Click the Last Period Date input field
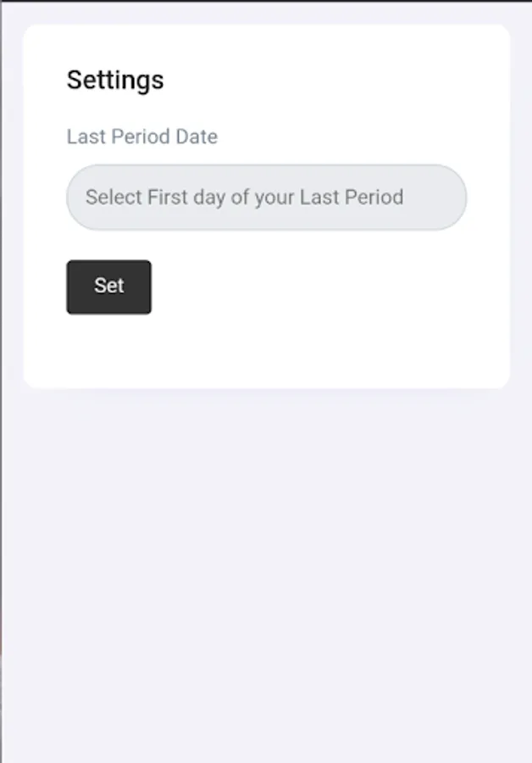The image size is (532, 763). (x=266, y=198)
